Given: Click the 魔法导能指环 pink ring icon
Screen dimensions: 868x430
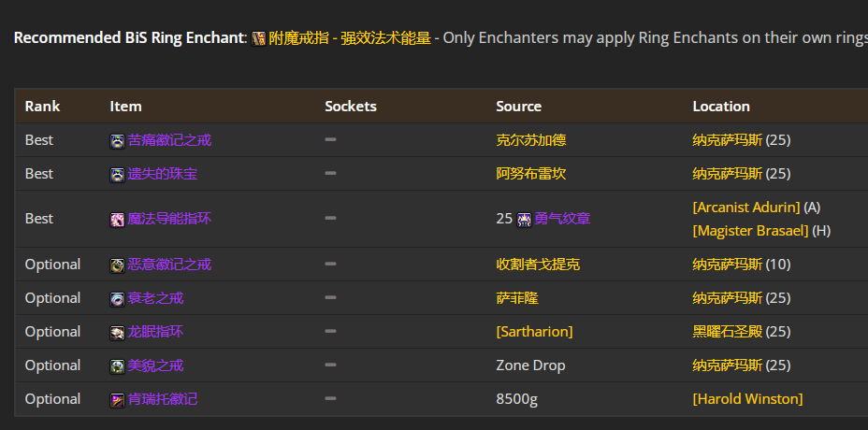Looking at the screenshot, I should coord(117,220).
